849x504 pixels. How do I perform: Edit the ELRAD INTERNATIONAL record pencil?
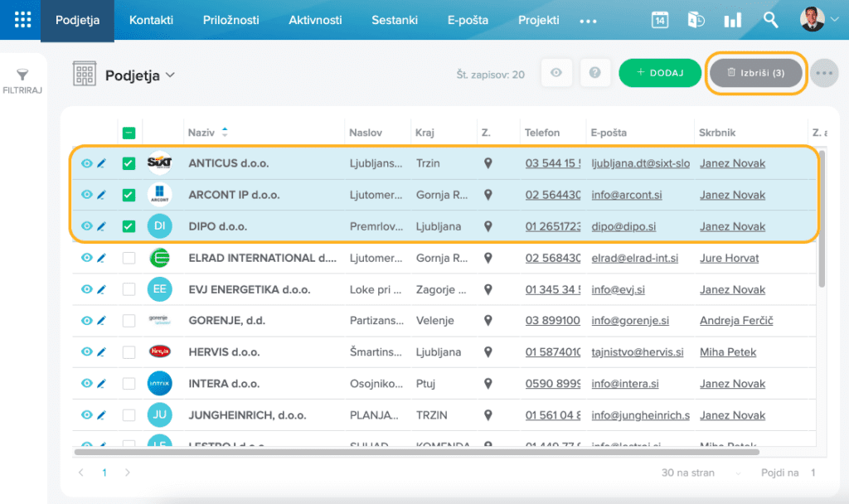pos(101,259)
